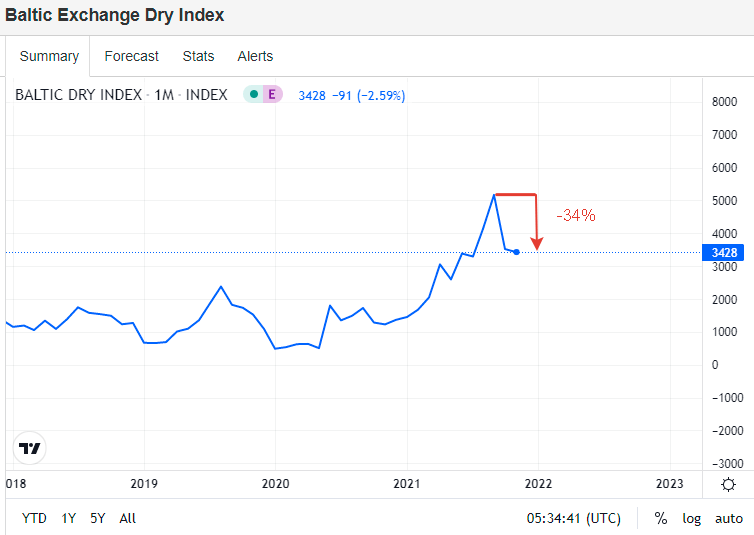Click the 2019 label on time axis

pyautogui.click(x=144, y=484)
